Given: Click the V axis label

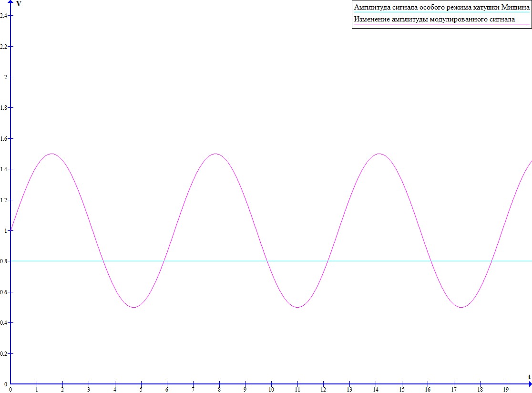Looking at the screenshot, I should 19,4.
